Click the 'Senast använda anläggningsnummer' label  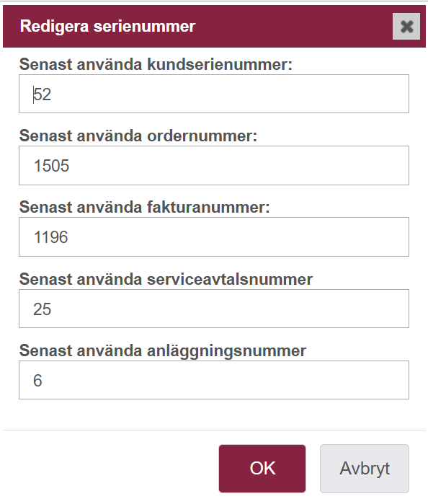[x=163, y=350]
